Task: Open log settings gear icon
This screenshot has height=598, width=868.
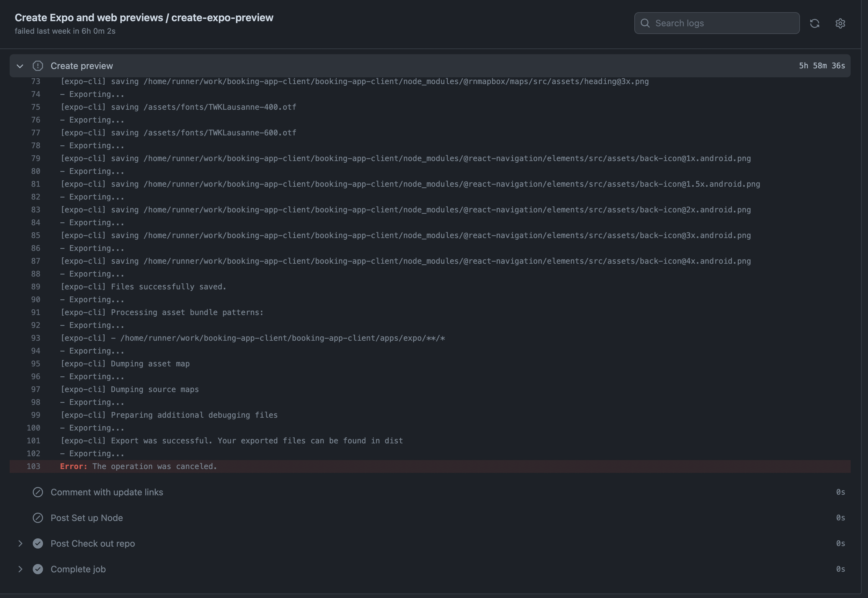Action: tap(840, 23)
